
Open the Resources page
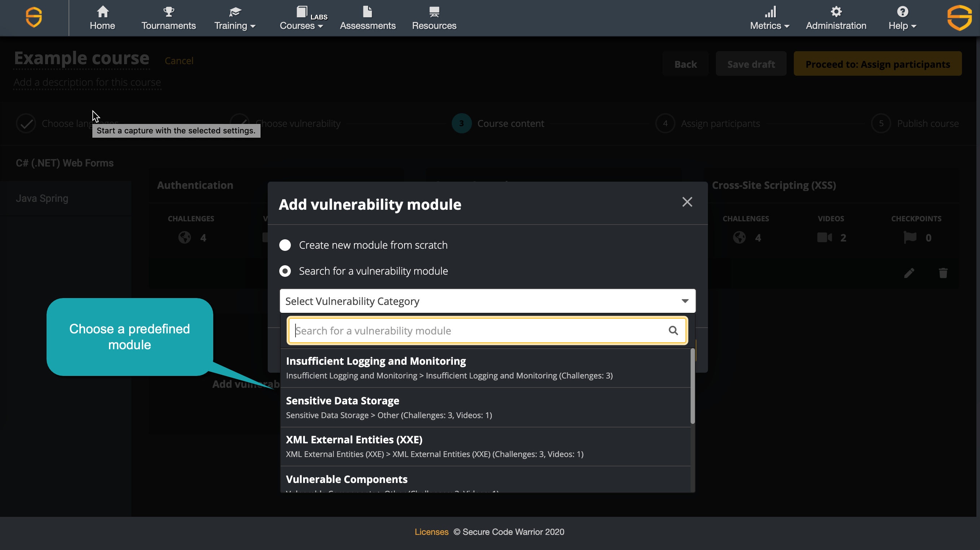434,18
